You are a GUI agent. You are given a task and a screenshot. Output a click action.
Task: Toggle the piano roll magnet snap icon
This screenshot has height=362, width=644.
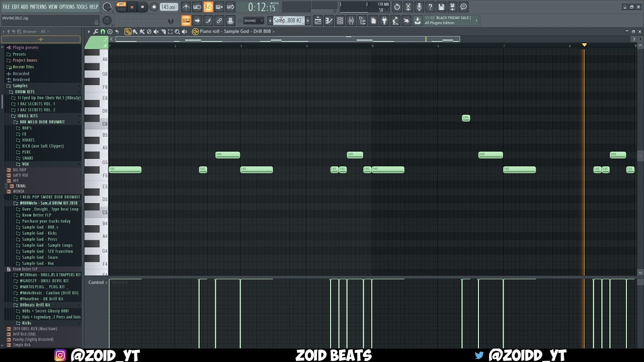pos(103,32)
